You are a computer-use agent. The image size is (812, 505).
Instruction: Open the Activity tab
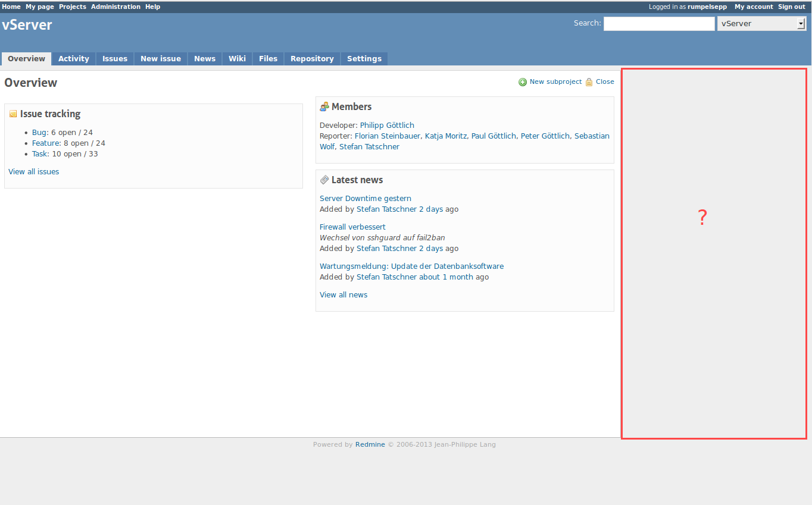pyautogui.click(x=74, y=59)
